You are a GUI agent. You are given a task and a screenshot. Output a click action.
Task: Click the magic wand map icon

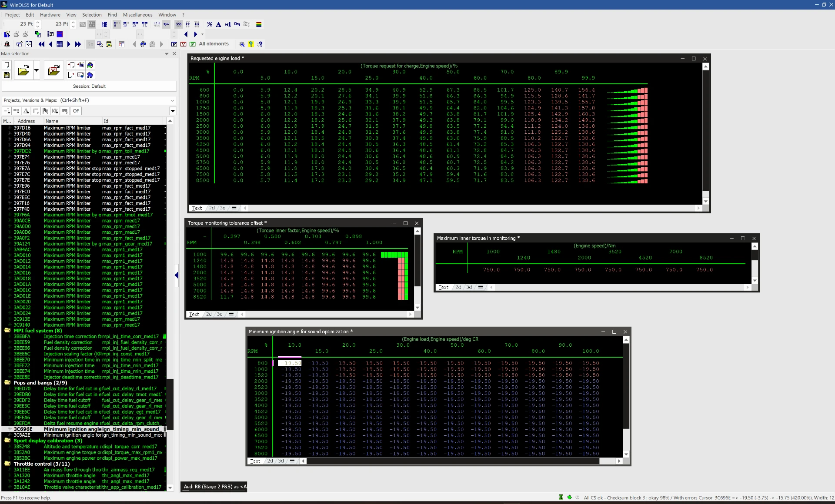coord(7,34)
